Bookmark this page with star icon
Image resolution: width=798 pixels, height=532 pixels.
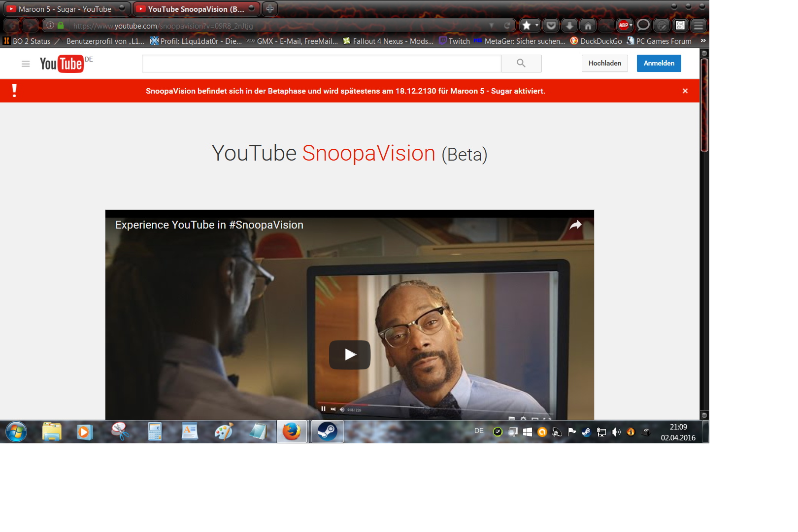527,25
